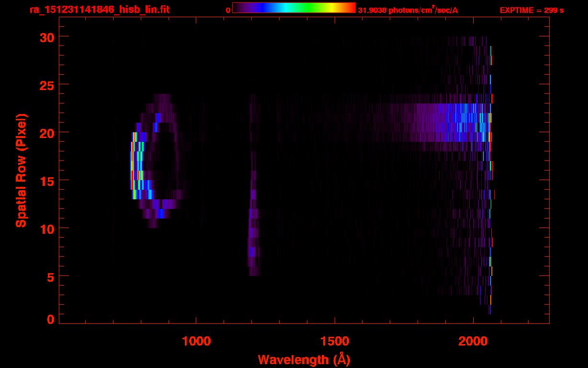The width and height of the screenshot is (588, 368).
Task: Click the colorbar minimum value 0
Action: coord(228,10)
